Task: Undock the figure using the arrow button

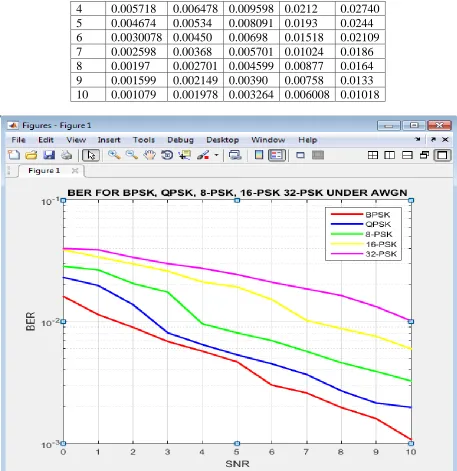Action: 433,139
